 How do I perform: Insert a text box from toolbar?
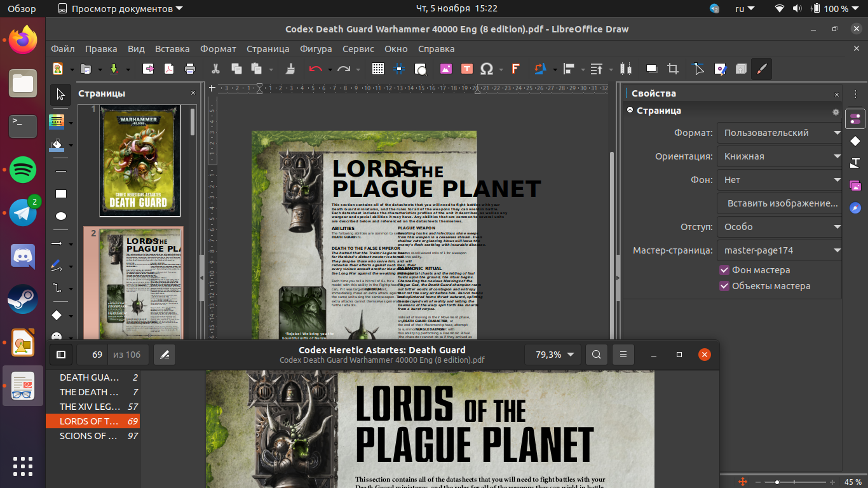467,69
